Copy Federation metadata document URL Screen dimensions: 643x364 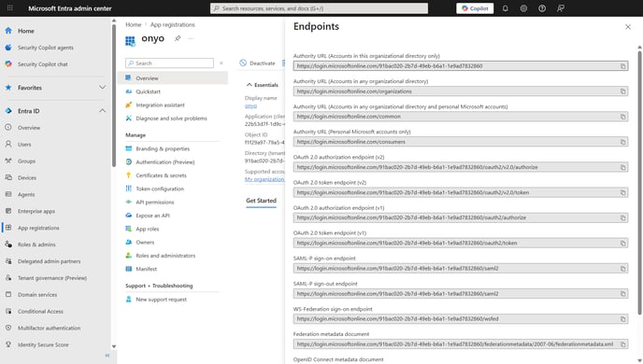coord(622,344)
